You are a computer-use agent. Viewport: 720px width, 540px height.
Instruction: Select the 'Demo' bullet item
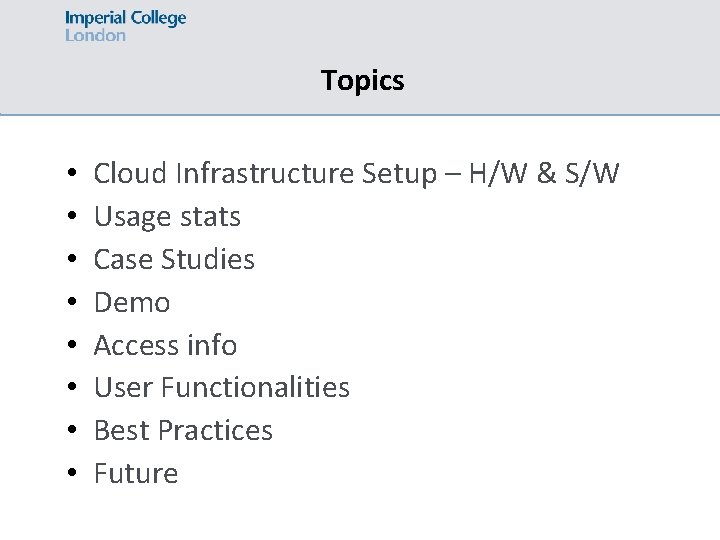(x=132, y=302)
